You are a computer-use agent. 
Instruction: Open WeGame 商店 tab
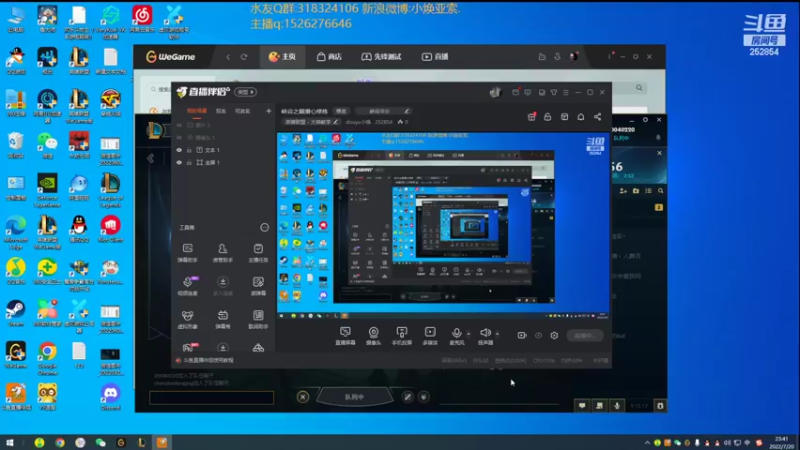[x=329, y=57]
